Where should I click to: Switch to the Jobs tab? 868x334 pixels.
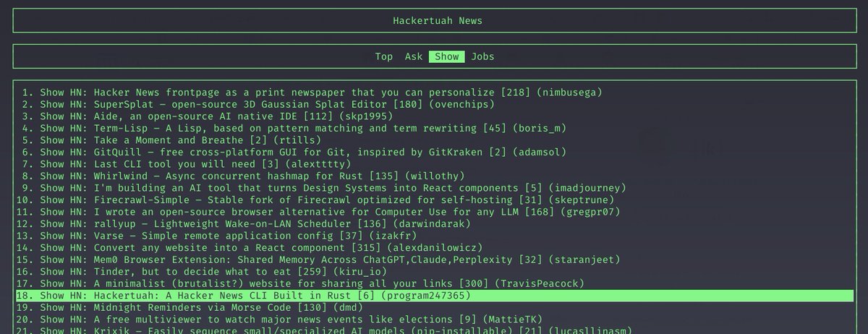(x=483, y=56)
